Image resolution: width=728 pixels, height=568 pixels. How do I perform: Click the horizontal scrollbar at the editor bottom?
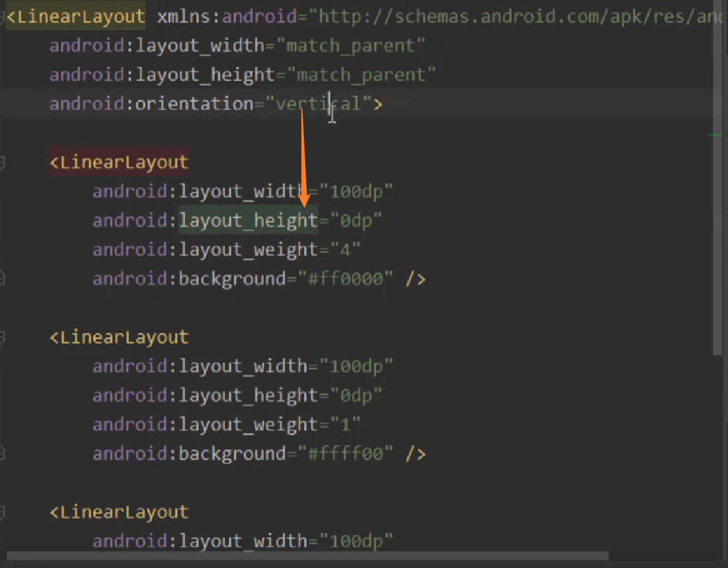pos(308,556)
